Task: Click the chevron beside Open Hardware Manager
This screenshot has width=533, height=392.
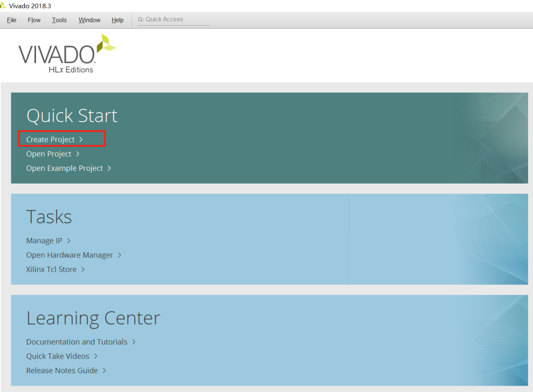Action: coord(119,255)
